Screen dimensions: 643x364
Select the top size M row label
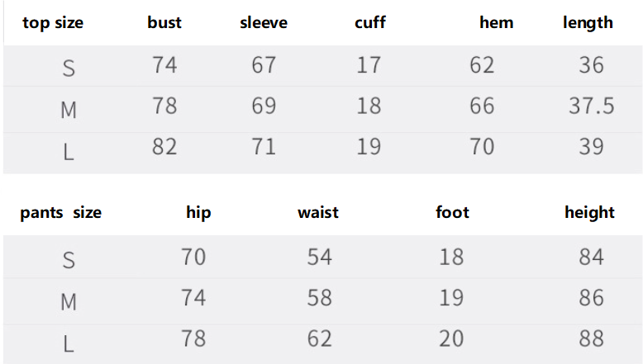69,109
